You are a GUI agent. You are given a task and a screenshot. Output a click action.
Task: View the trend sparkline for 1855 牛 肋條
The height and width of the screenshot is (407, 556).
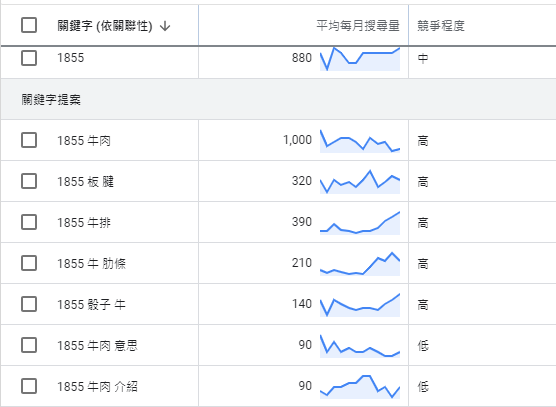pyautogui.click(x=360, y=264)
